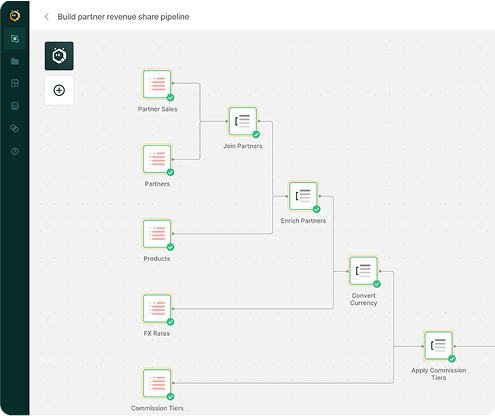Click the 'Enrich Partners' label
The image size is (495, 416).
point(303,221)
